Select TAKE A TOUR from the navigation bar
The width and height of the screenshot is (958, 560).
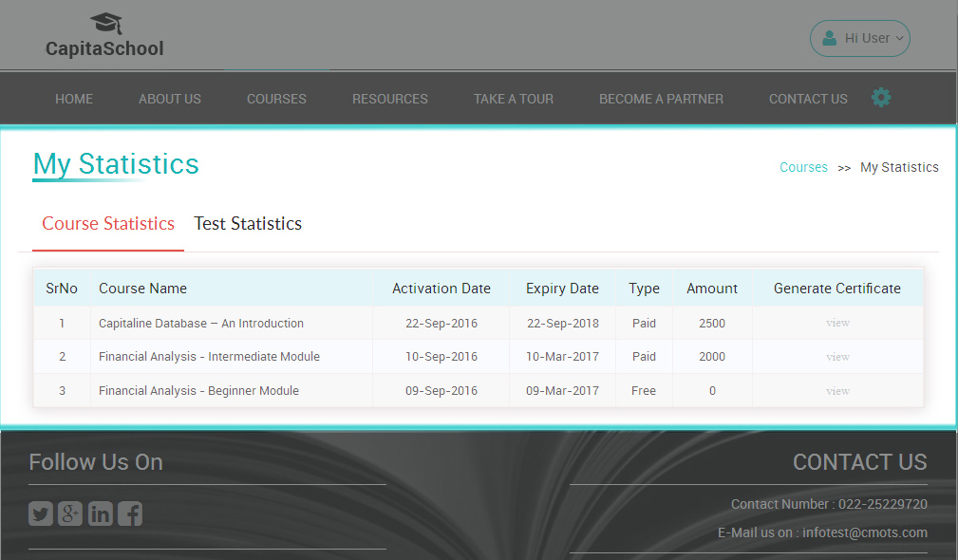click(513, 98)
